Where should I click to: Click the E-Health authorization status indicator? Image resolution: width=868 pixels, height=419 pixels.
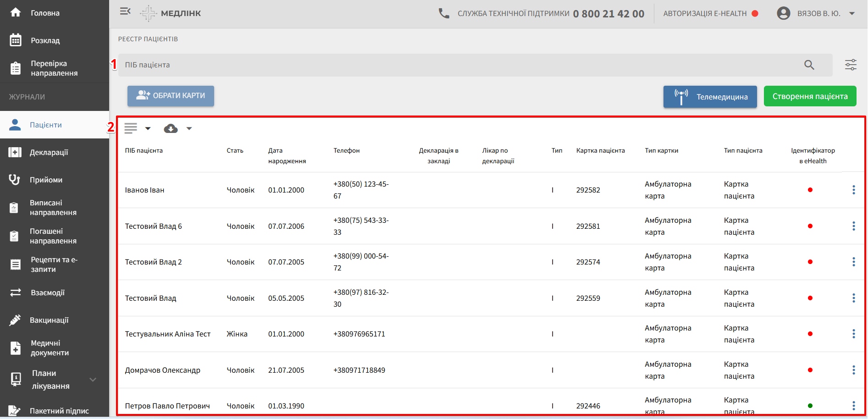click(755, 14)
